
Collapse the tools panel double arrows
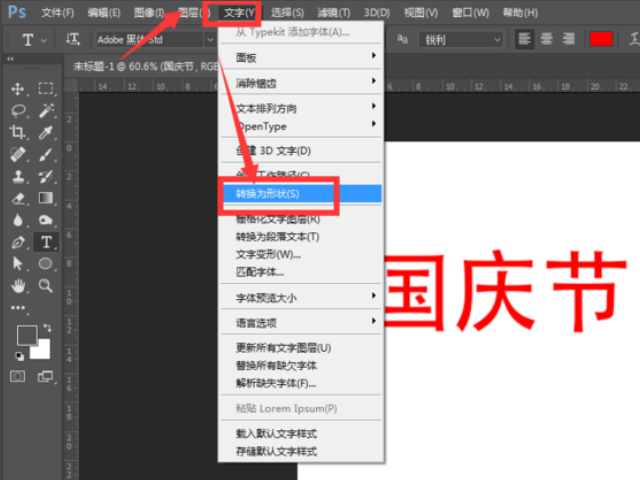(x=10, y=59)
